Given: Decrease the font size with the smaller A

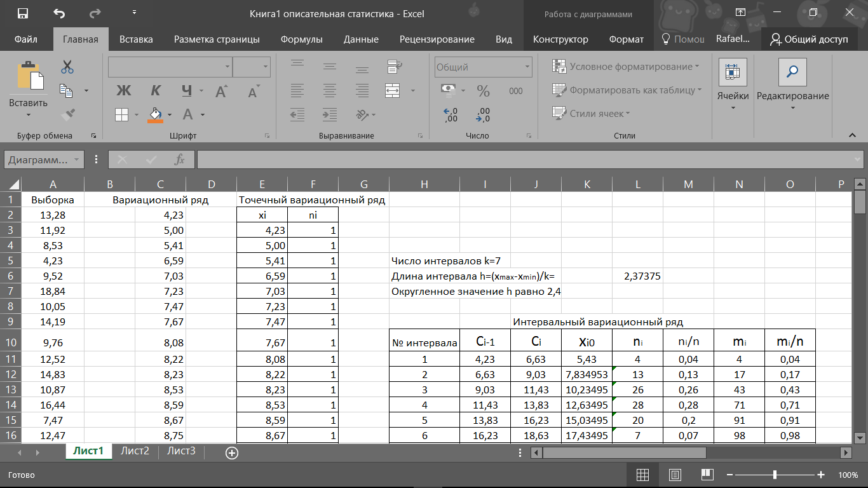Looking at the screenshot, I should [x=253, y=91].
